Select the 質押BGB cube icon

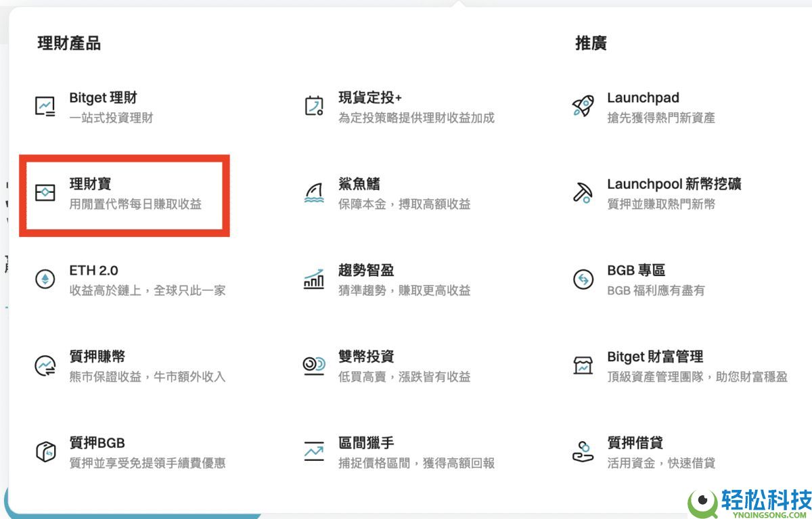tap(46, 452)
